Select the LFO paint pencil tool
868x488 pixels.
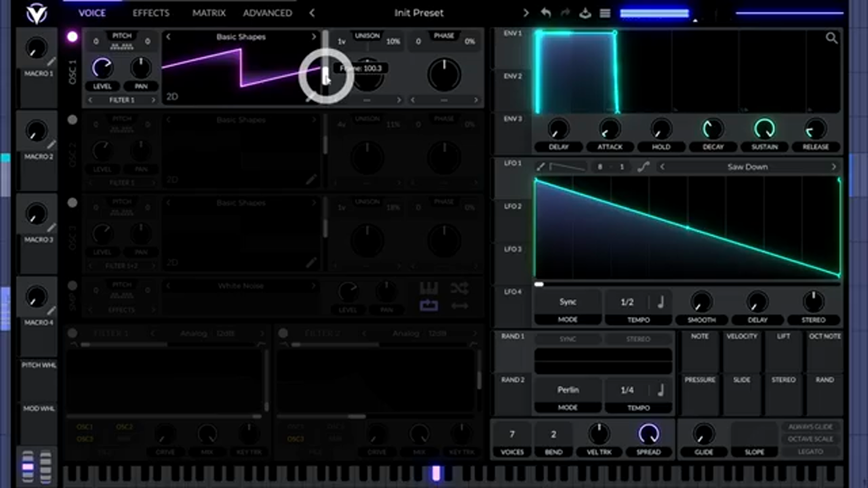(540, 166)
